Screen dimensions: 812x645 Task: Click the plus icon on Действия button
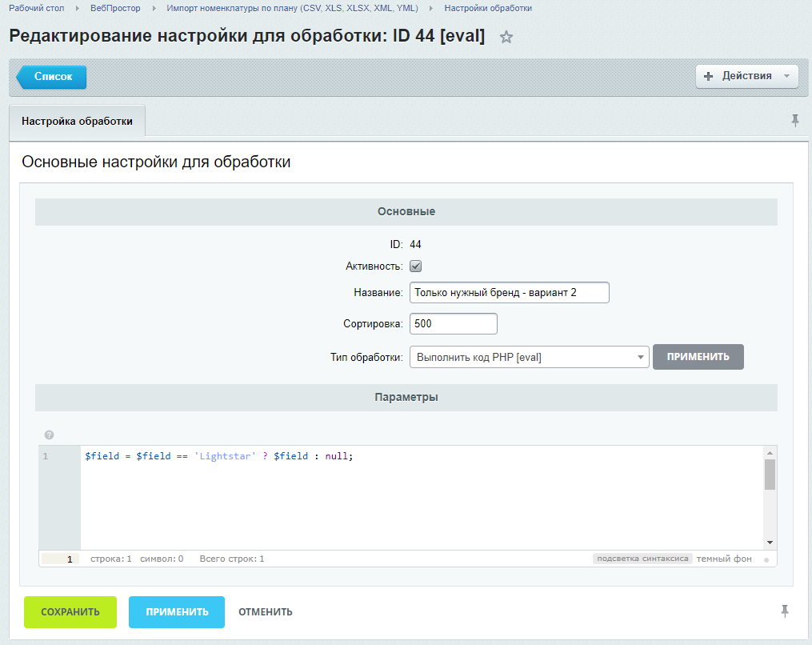point(709,76)
